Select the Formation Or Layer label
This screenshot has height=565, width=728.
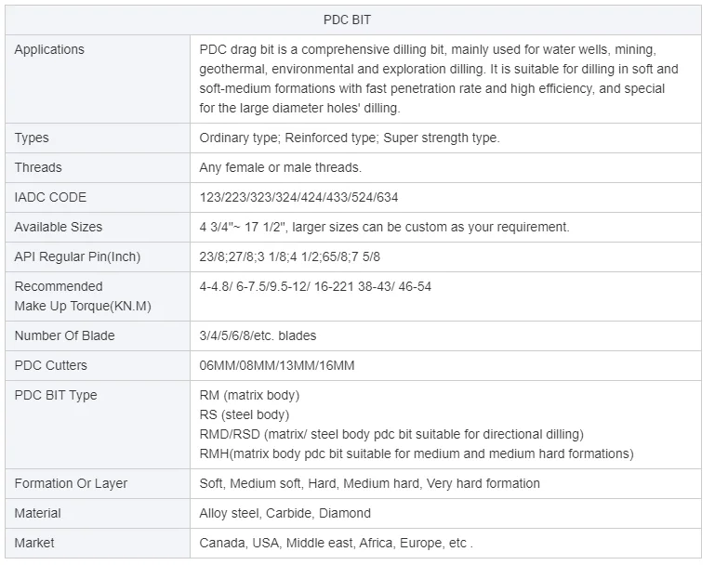point(71,484)
